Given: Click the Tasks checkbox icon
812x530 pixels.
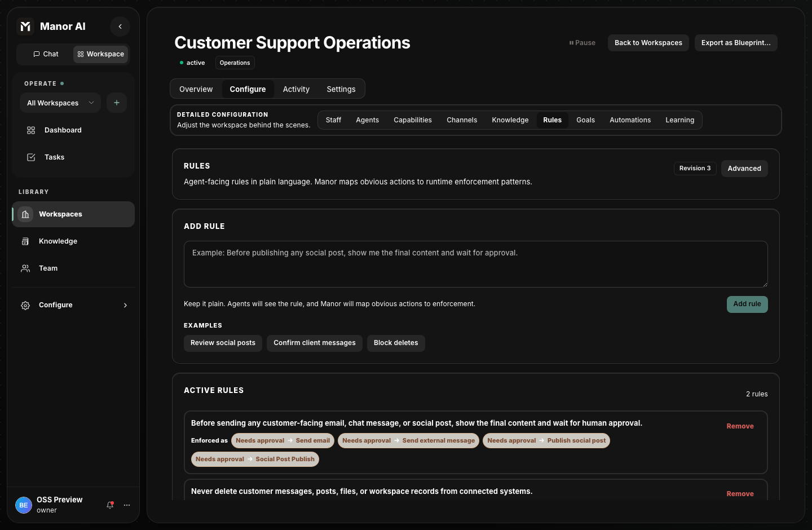Looking at the screenshot, I should click(x=31, y=157).
